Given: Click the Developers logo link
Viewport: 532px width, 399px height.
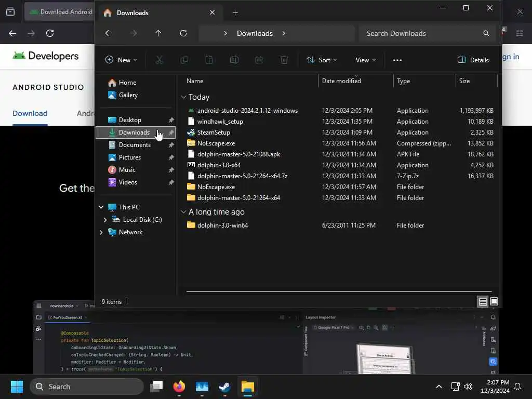Looking at the screenshot, I should coord(46,56).
